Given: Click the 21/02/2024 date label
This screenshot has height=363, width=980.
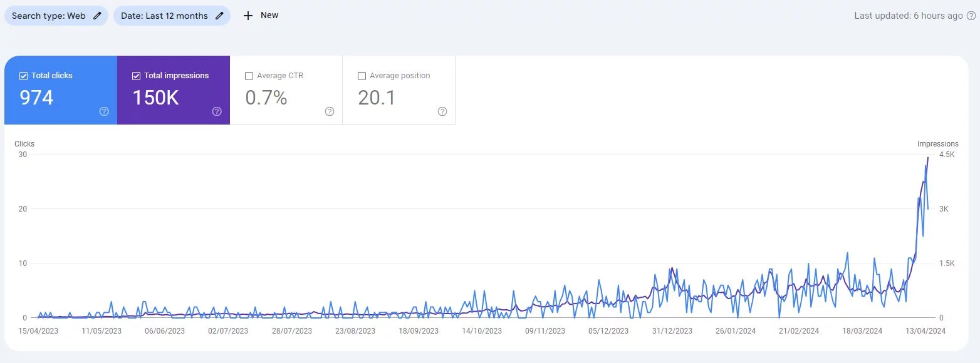Looking at the screenshot, I should (x=799, y=331).
